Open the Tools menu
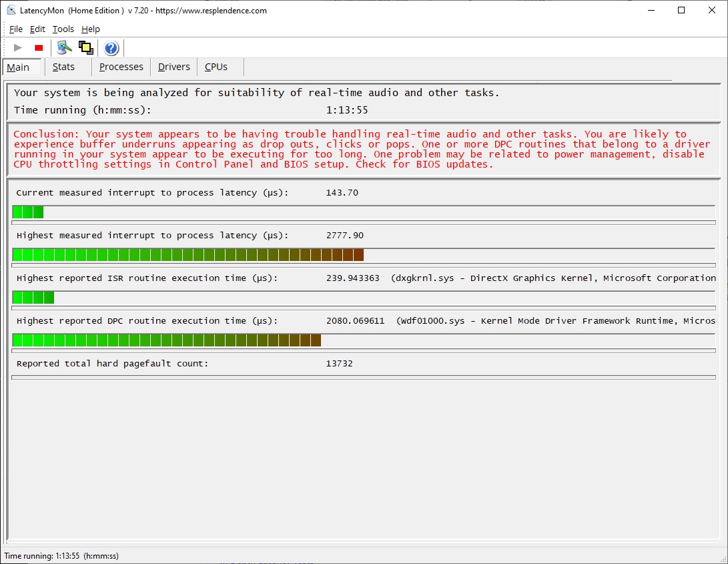The image size is (728, 564). pos(63,29)
